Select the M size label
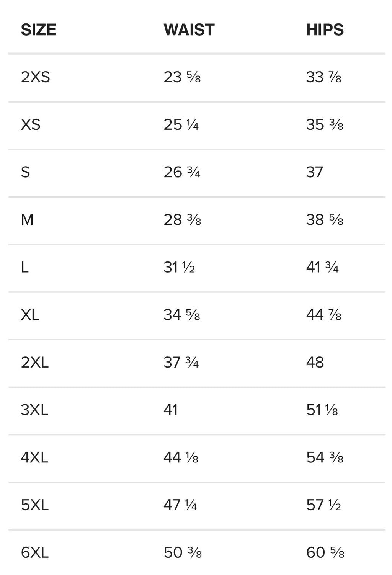 [x=27, y=220]
